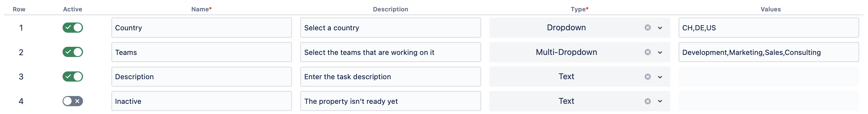Clear the Multi-Dropdown type selection
Viewport: 868px width, 114px height.
pos(647,52)
